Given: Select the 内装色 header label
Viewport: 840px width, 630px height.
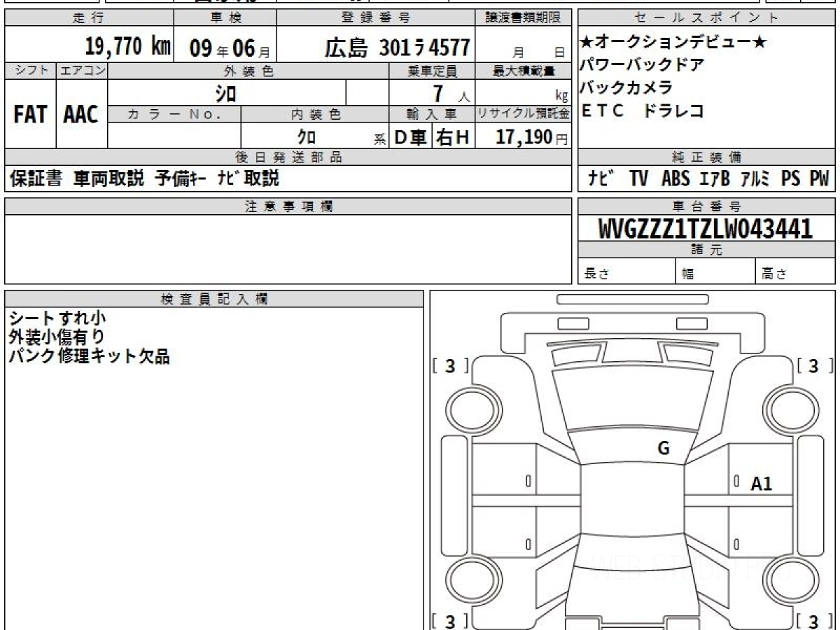Looking at the screenshot, I should pyautogui.click(x=315, y=114).
